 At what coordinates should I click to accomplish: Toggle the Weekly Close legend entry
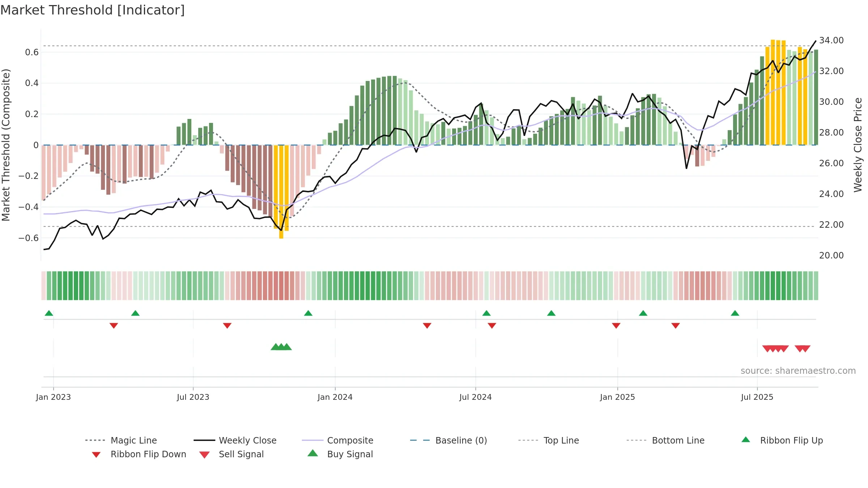click(235, 440)
